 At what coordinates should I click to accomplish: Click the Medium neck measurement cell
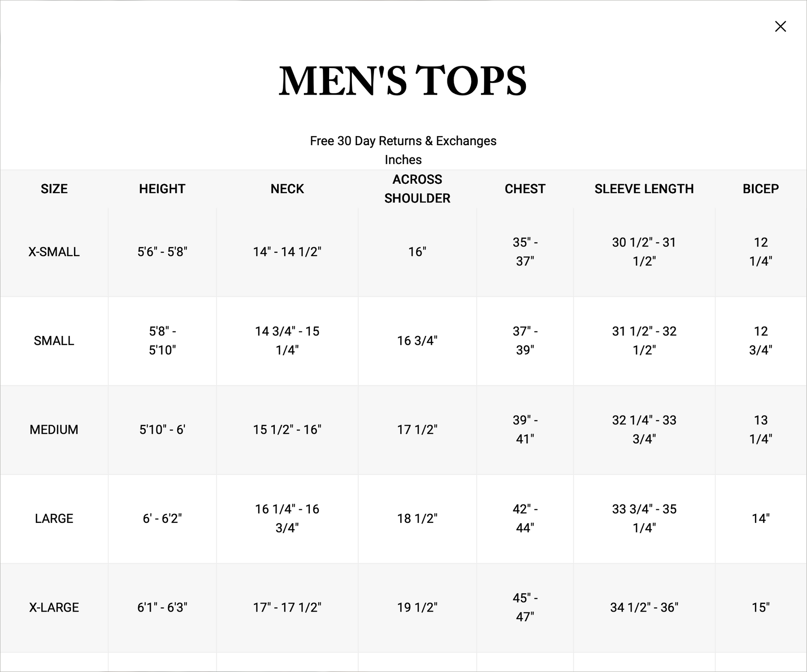(287, 430)
